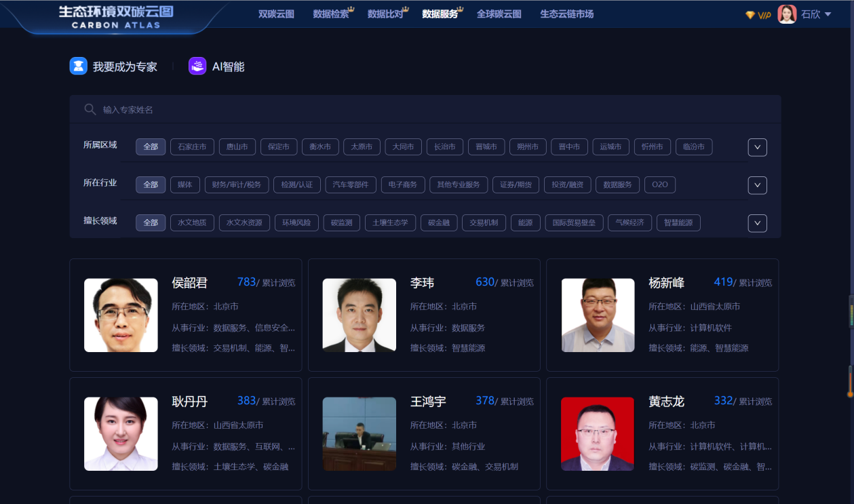The image size is (854, 504).
Task: Select the 数据服务 industry filter tag
Action: click(x=617, y=185)
